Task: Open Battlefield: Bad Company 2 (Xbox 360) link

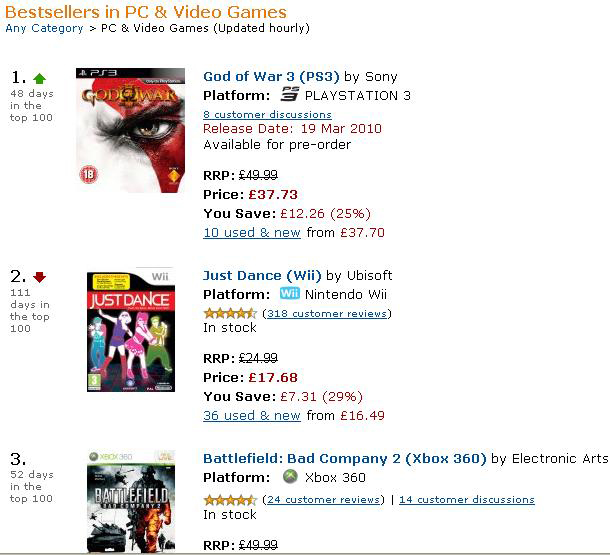Action: coord(345,458)
